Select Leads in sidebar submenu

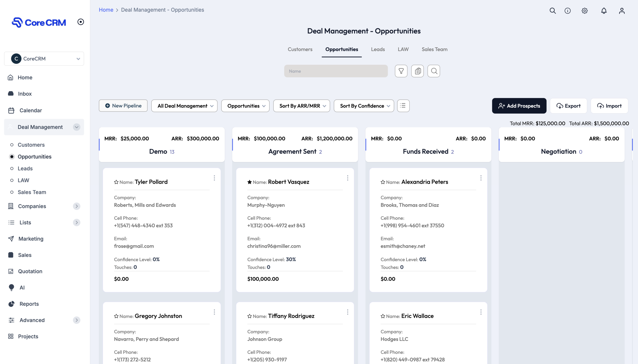[x=25, y=169]
